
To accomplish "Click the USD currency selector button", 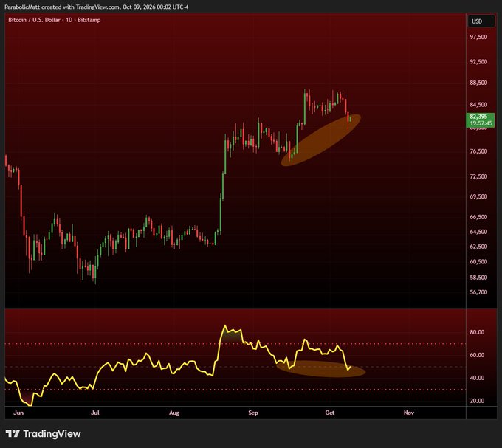I will (x=481, y=21).
